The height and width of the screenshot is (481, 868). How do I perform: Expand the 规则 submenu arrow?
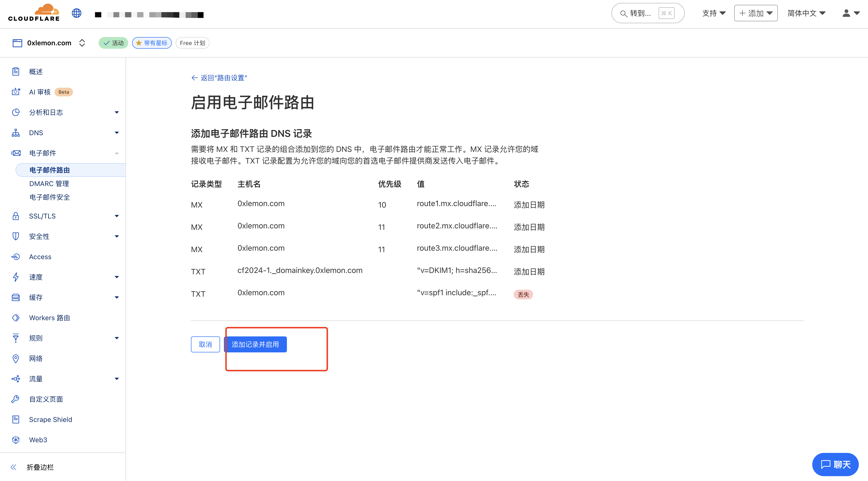tap(117, 338)
